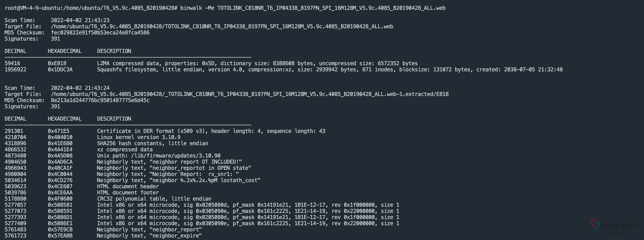Click the extracted E818 target file path
The height and width of the screenshot is (240, 644).
(x=250, y=94)
